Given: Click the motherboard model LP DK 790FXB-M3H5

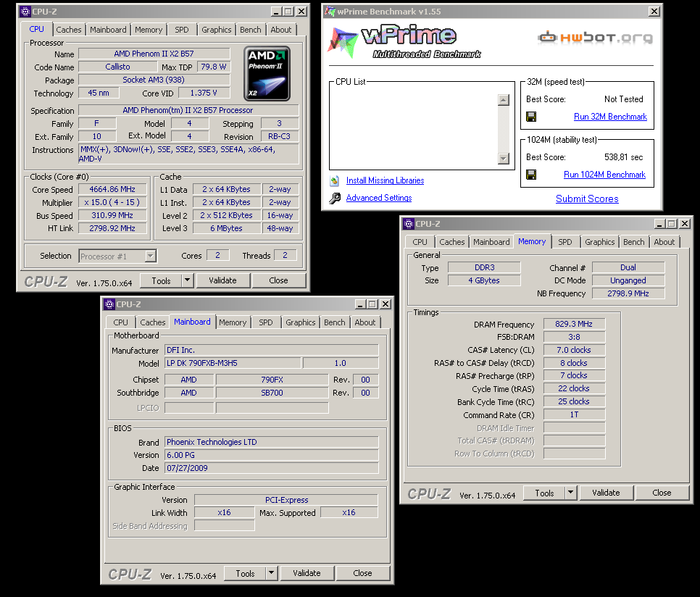Looking at the screenshot, I should pos(233,363).
